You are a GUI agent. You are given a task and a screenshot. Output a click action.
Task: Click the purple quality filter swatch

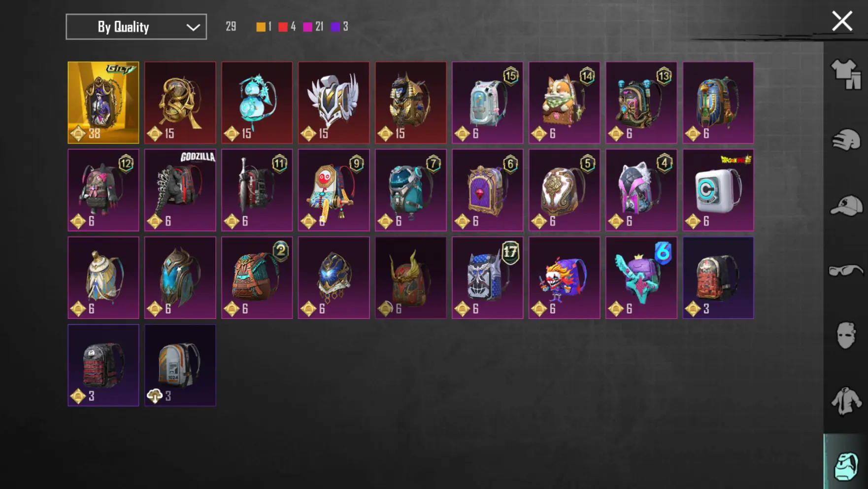click(x=335, y=27)
